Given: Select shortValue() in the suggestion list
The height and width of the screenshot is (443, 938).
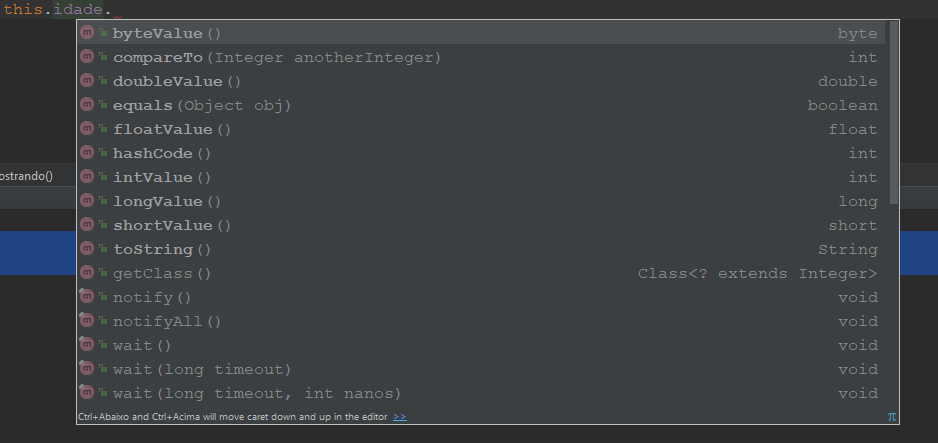Looking at the screenshot, I should pyautogui.click(x=482, y=225).
